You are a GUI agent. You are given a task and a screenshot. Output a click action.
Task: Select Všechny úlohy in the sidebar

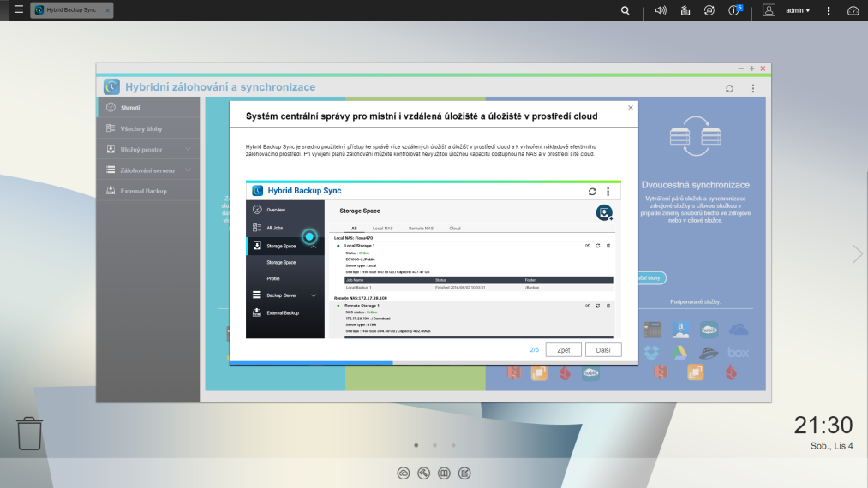click(x=148, y=128)
